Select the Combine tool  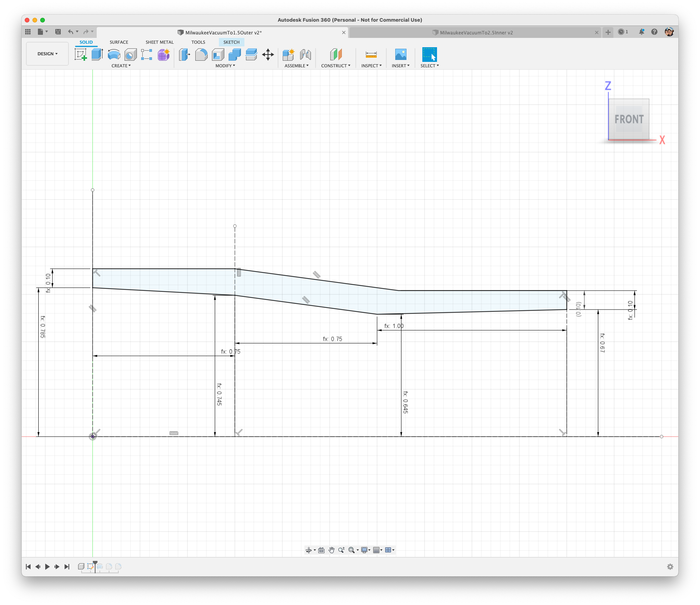(x=235, y=55)
